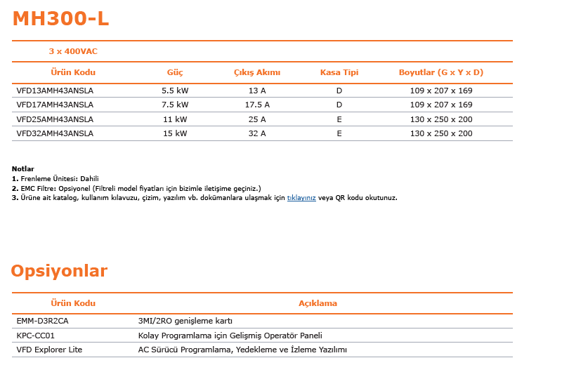Image resolution: width=588 pixels, height=365 pixels.
Task: Click the 'Notlar' heading
Action: [x=23, y=169]
